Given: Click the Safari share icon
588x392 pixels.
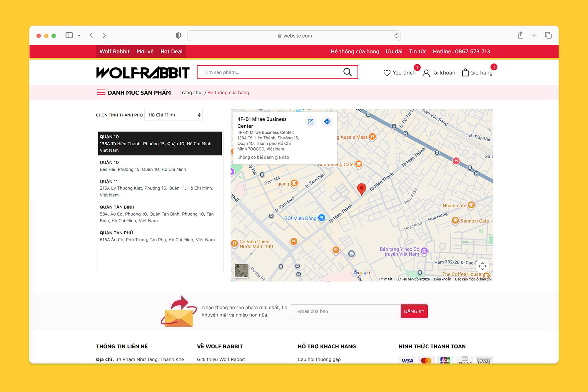Looking at the screenshot, I should point(520,35).
